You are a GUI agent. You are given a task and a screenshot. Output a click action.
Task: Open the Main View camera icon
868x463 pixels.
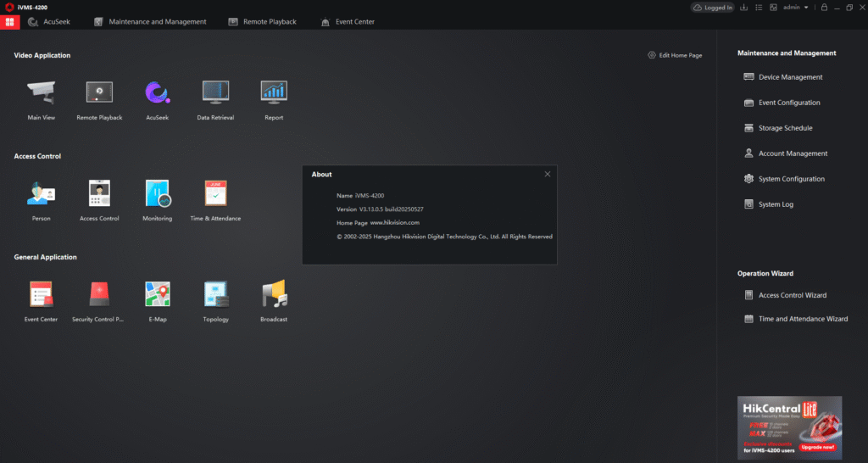coord(41,92)
